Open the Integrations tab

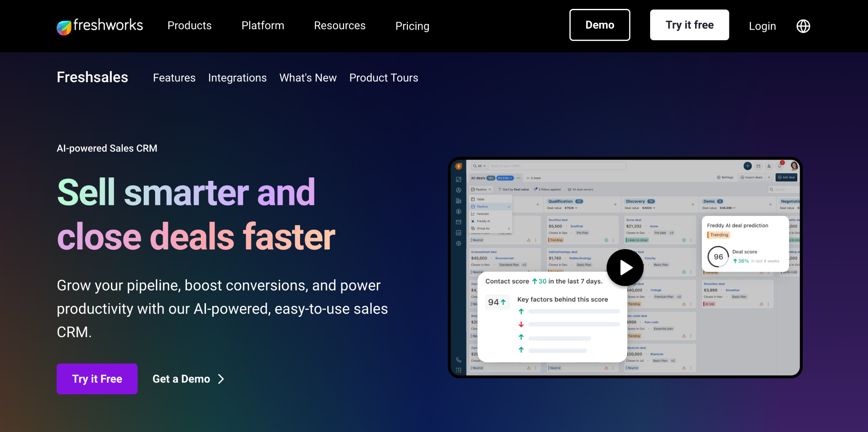237,78
